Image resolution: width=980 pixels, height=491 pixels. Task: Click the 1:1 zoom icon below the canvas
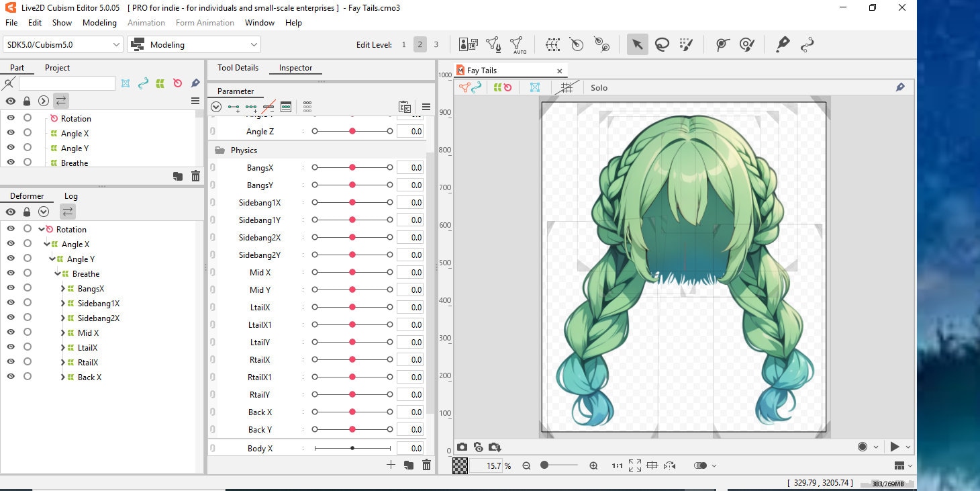click(617, 465)
